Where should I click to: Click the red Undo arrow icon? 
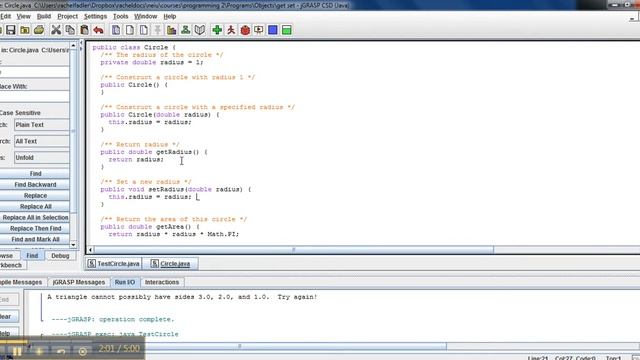[x=98, y=30]
